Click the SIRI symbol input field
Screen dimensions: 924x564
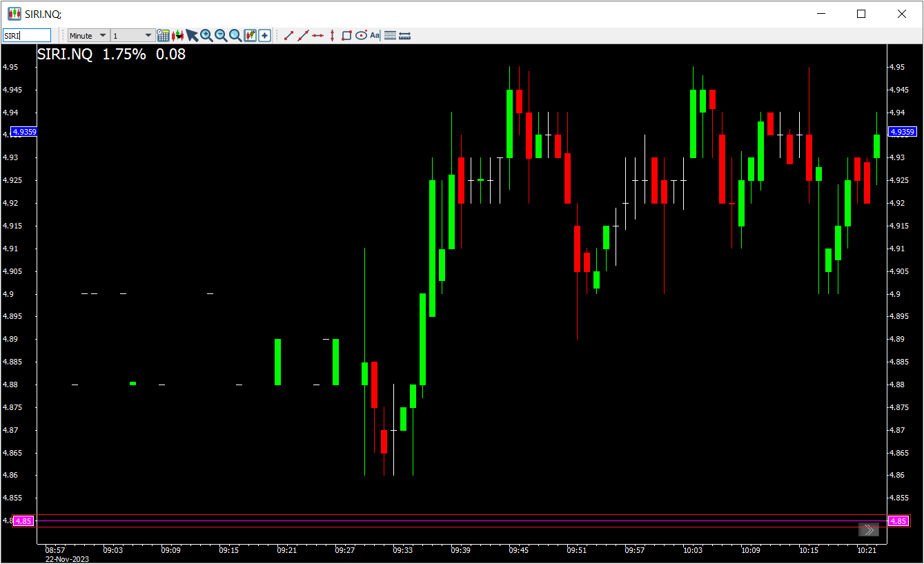point(27,35)
